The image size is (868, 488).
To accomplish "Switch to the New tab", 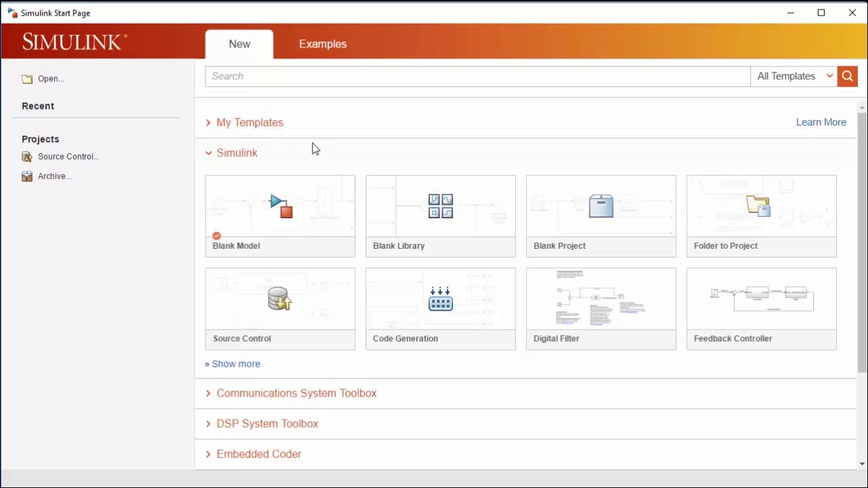I will click(239, 44).
